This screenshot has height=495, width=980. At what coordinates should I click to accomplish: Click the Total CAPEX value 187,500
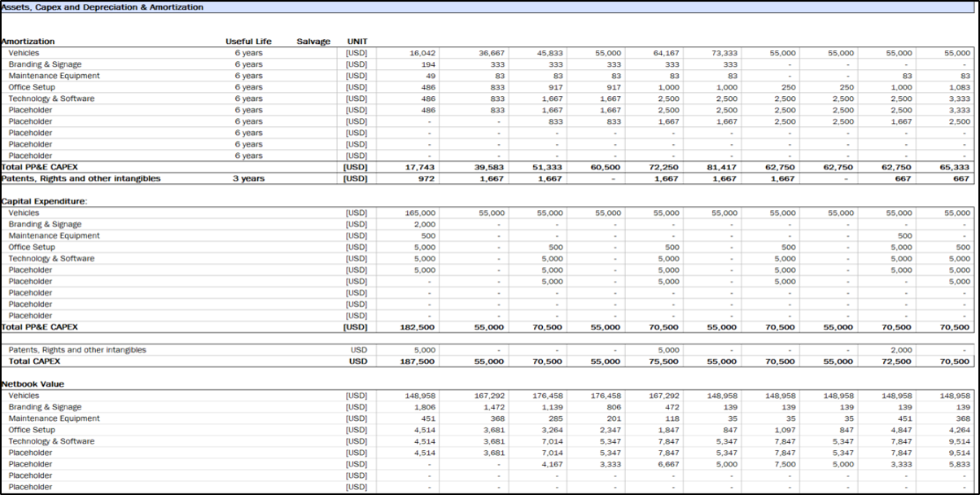click(x=418, y=361)
